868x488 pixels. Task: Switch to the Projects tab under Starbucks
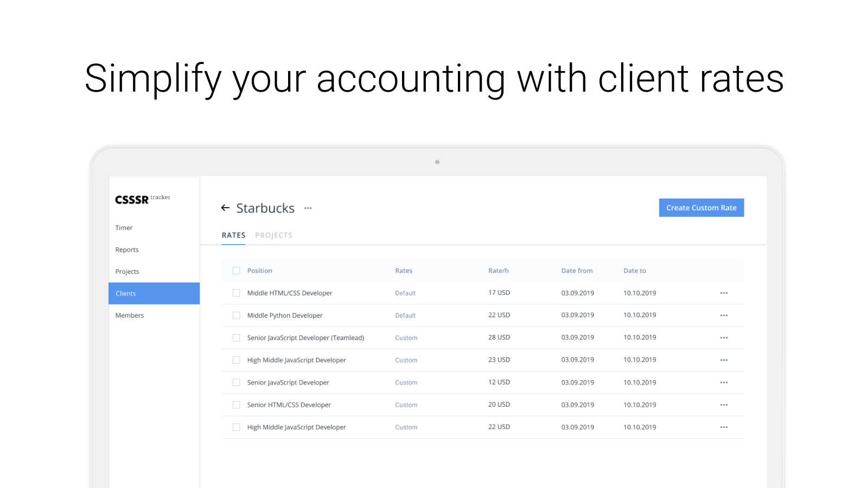click(x=274, y=235)
